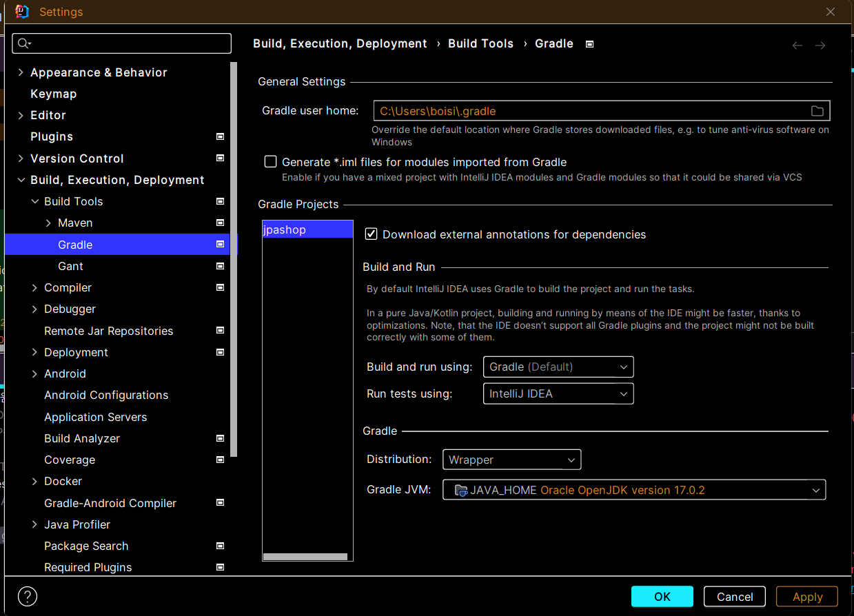854x616 pixels.
Task: Click the IntelliJ IDEA logo in title bar
Action: click(x=21, y=12)
